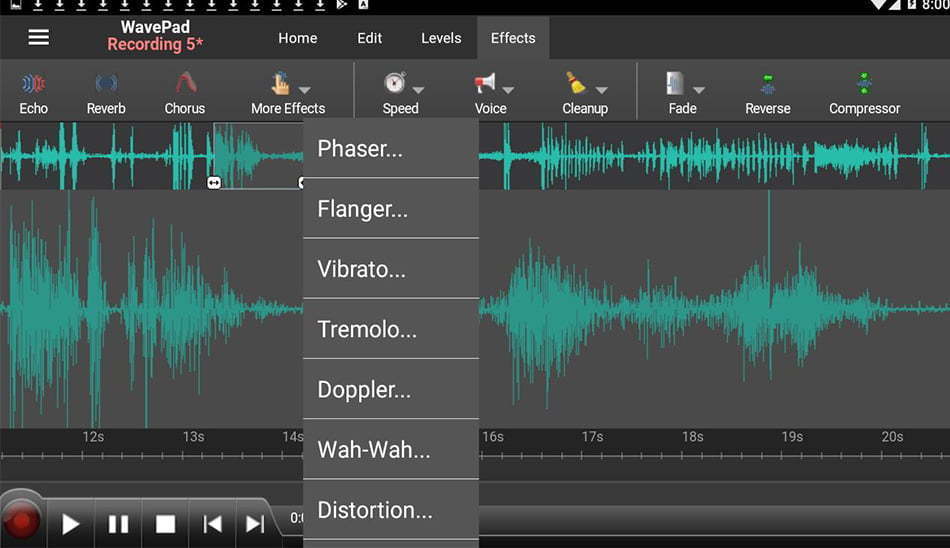950x548 pixels.
Task: Open the hamburger navigation menu
Action: tap(38, 38)
